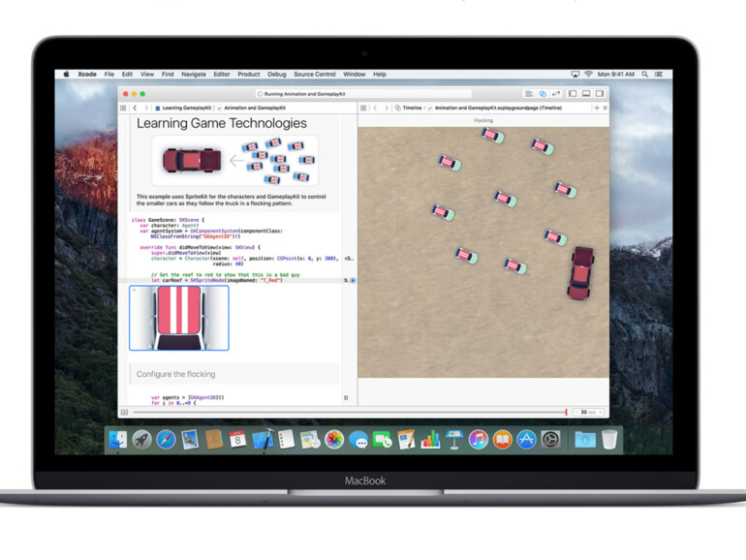Open the Debug menu
746x560 pixels.
[277, 75]
